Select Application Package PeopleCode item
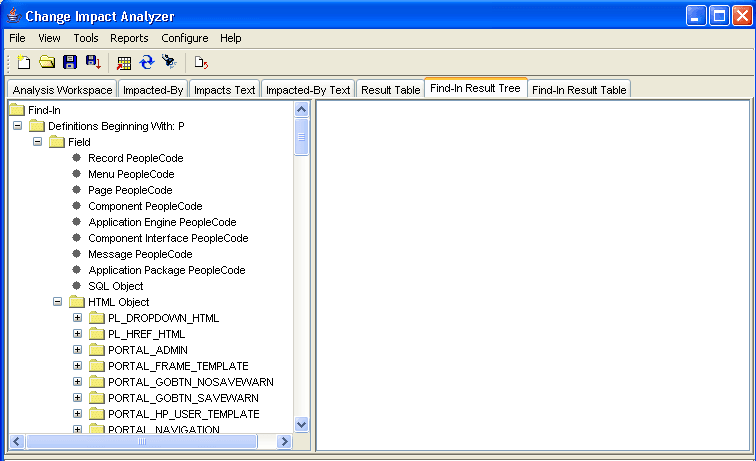This screenshot has height=461, width=756. point(167,270)
